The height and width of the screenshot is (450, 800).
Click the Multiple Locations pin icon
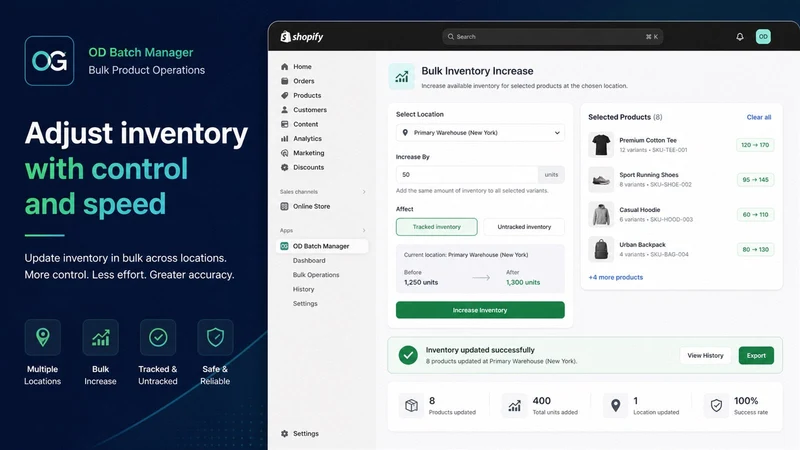[42, 337]
